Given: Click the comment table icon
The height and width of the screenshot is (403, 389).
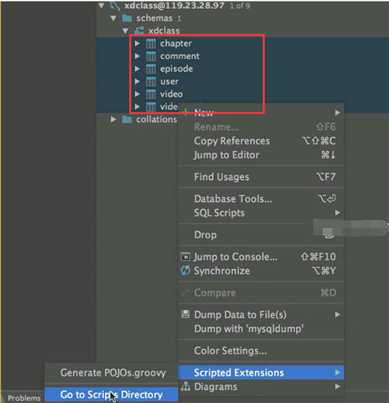Looking at the screenshot, I should click(151, 56).
